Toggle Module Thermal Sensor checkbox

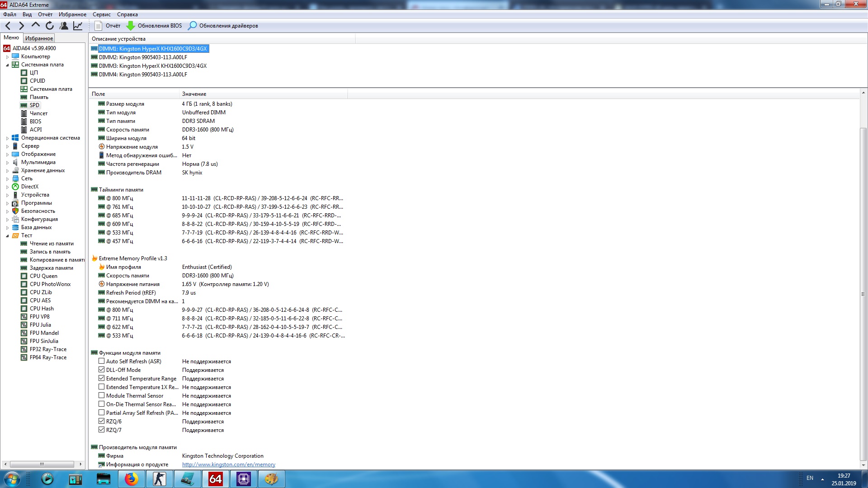(x=102, y=396)
